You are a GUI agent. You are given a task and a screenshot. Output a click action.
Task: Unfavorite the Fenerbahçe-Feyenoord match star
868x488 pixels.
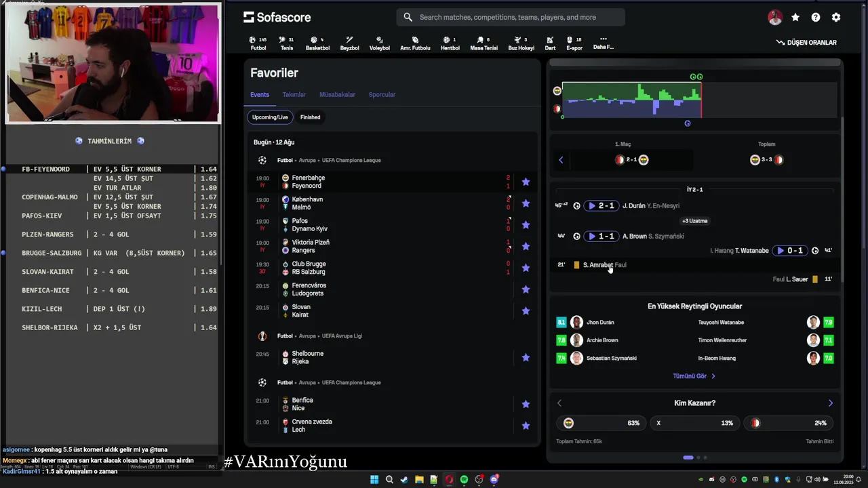tap(526, 182)
